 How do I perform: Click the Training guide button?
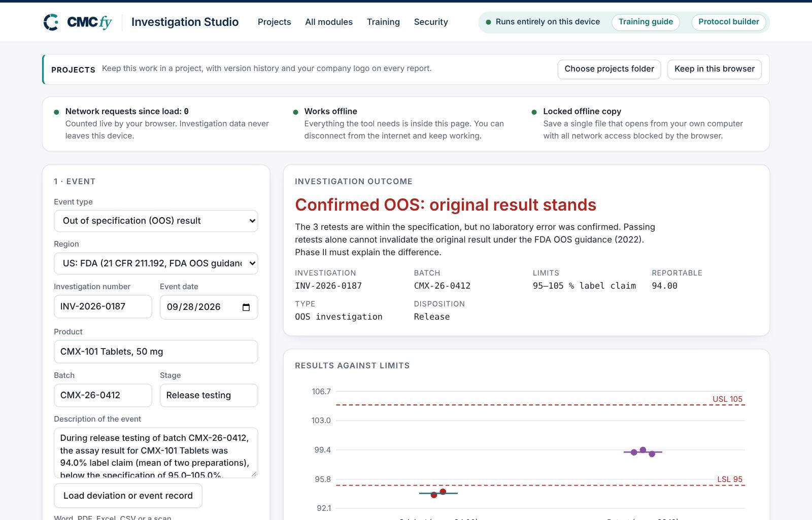[x=646, y=22]
